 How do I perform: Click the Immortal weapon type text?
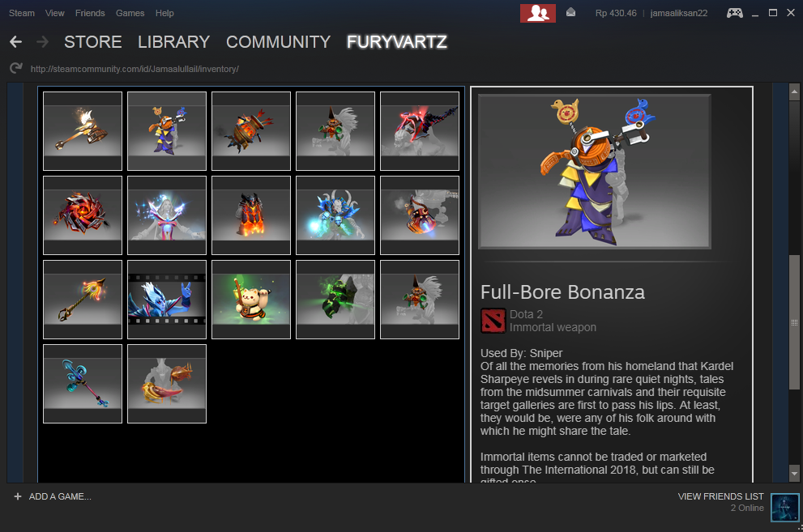coord(553,327)
